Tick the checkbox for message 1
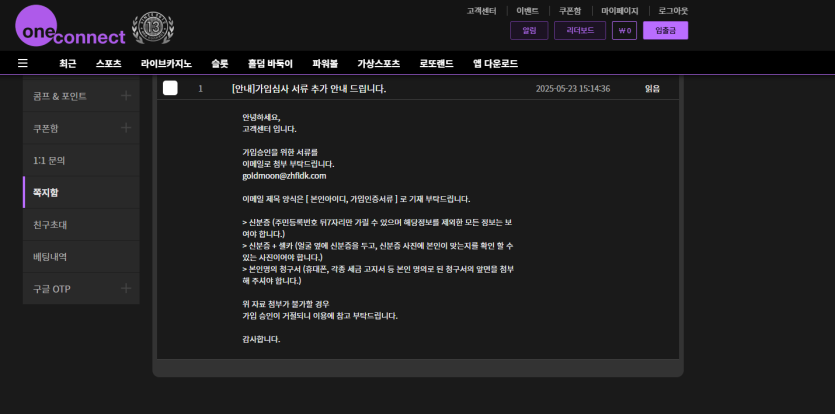Viewport: 835px width, 414px height. [x=170, y=88]
